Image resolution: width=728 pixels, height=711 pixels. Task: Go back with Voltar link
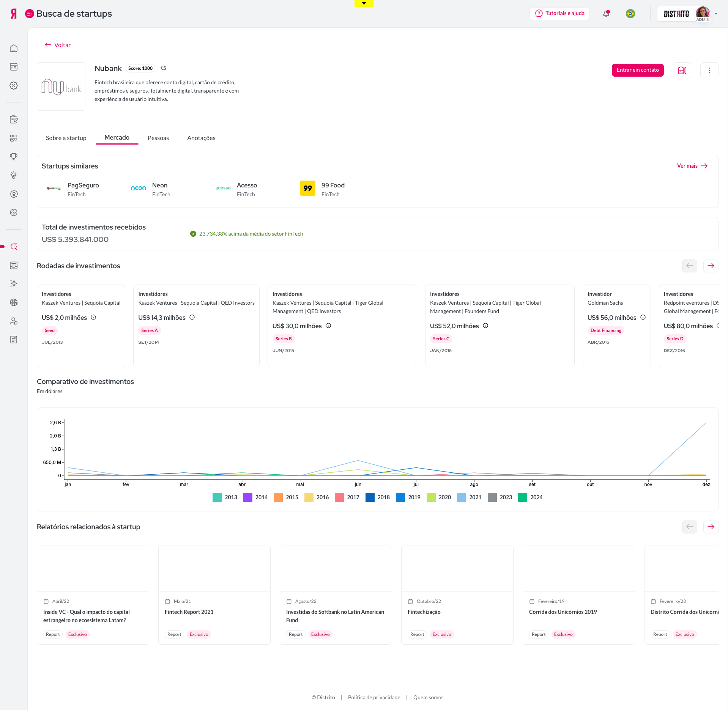click(x=58, y=45)
